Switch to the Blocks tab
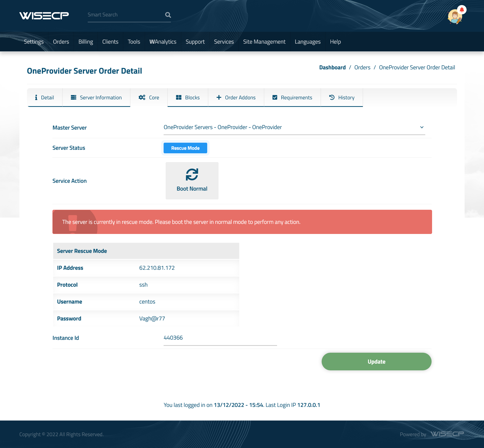The image size is (484, 448). coord(188,98)
